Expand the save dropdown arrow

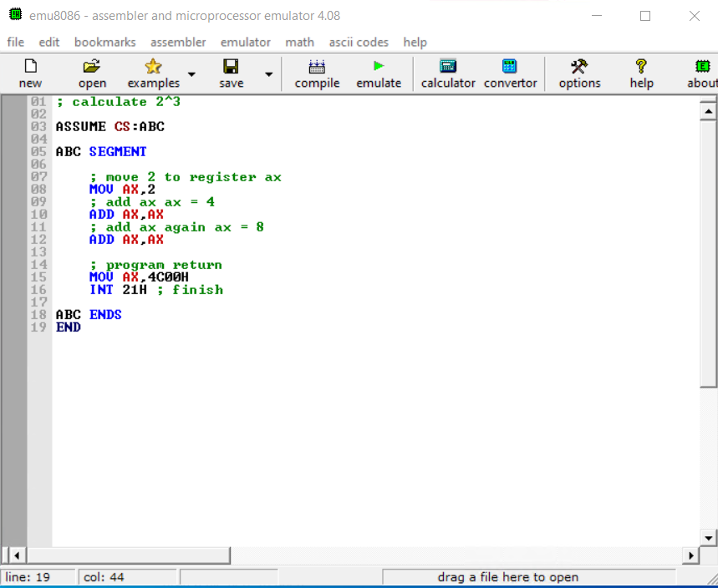[269, 74]
